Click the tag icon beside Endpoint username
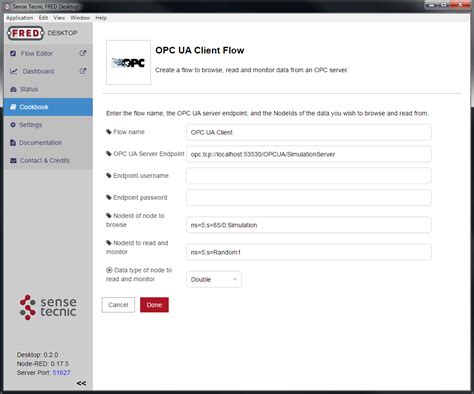This screenshot has height=394, width=474. click(x=109, y=176)
